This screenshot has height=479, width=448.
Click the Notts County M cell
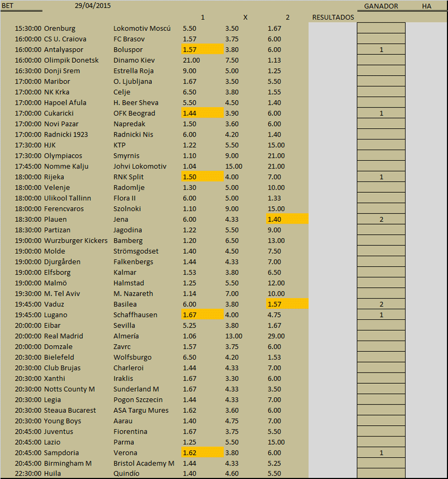coord(69,389)
